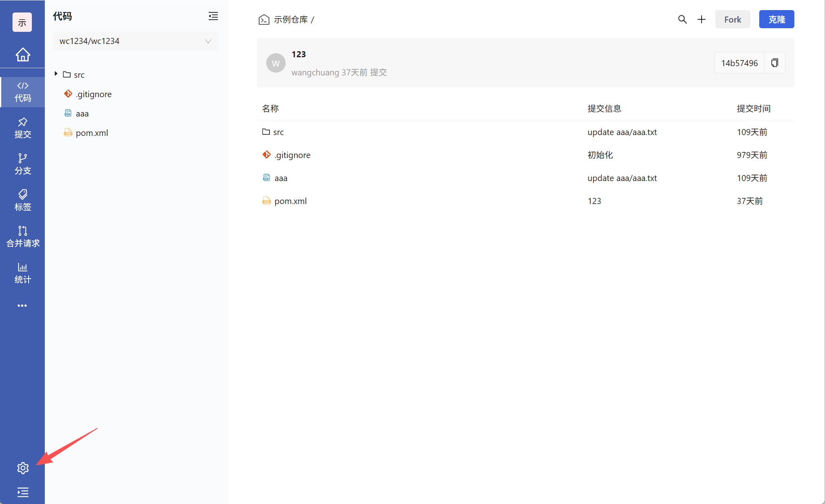This screenshot has width=825, height=504.
Task: Open the Merge Requests tab
Action: click(23, 237)
